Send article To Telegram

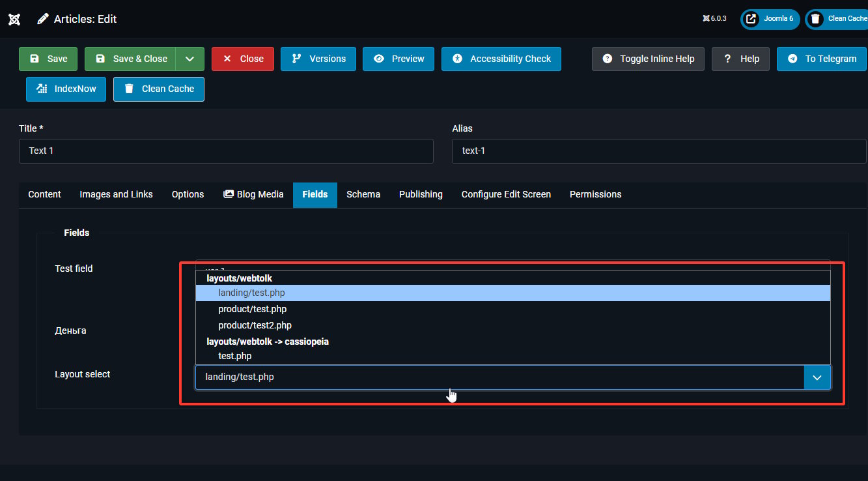(x=821, y=59)
